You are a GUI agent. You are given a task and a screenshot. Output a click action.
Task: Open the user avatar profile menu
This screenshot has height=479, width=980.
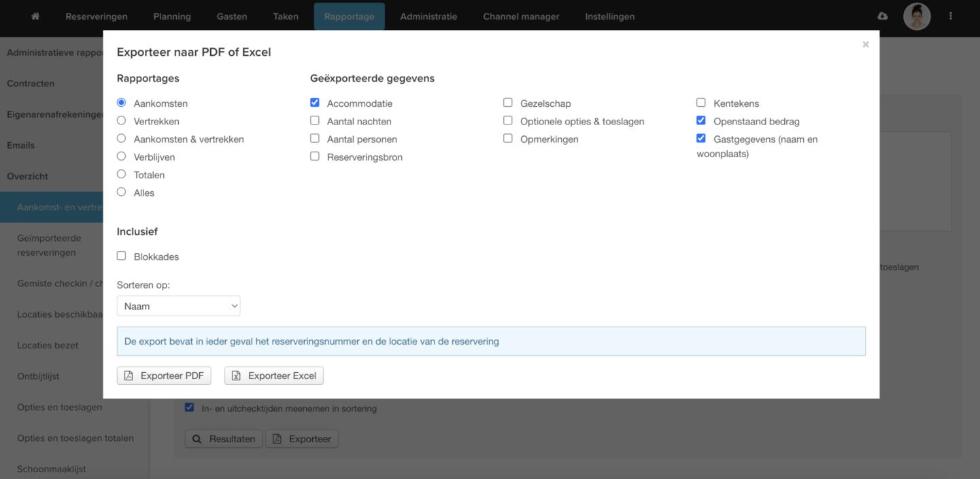pos(916,16)
